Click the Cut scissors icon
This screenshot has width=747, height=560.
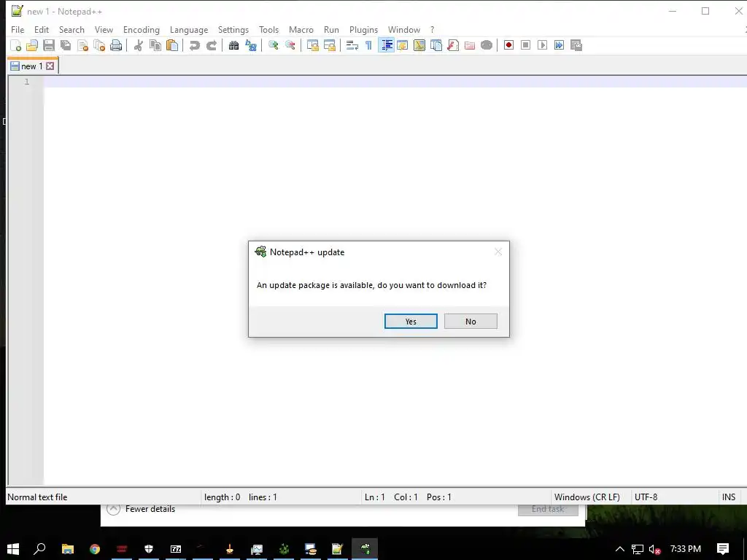tap(138, 45)
